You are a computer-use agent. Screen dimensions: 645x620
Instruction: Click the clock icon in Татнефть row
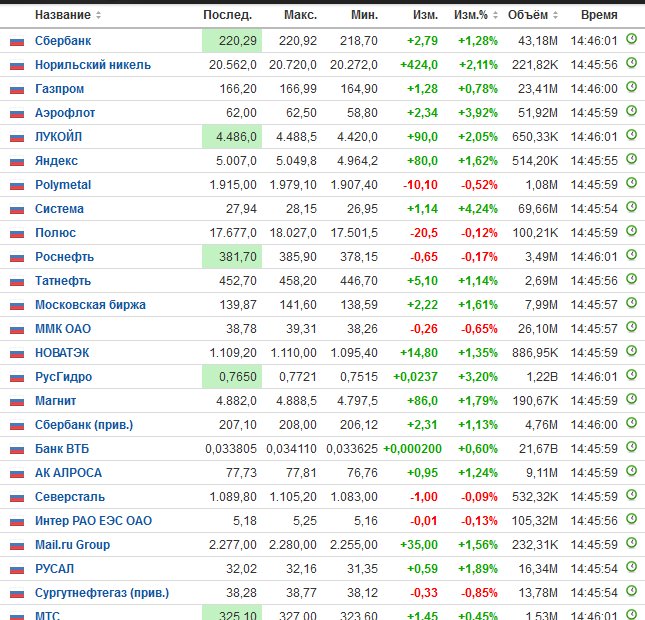[631, 279]
